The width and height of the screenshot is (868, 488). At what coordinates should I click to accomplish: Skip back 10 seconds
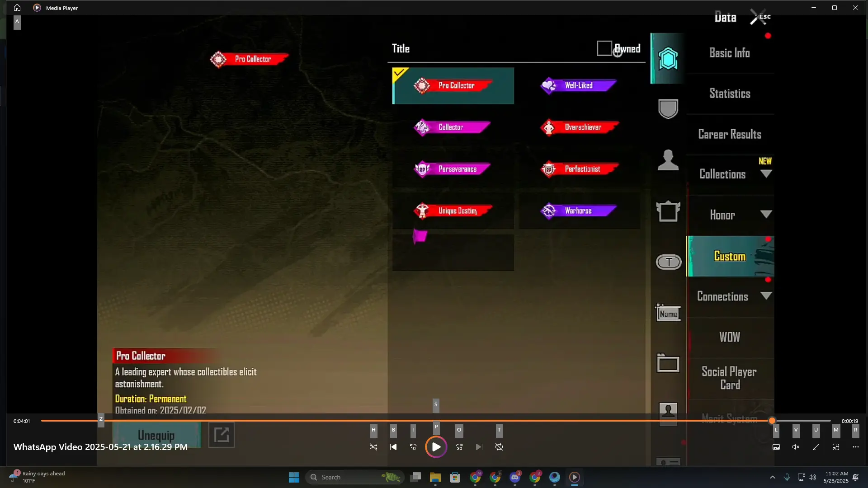coord(413,447)
